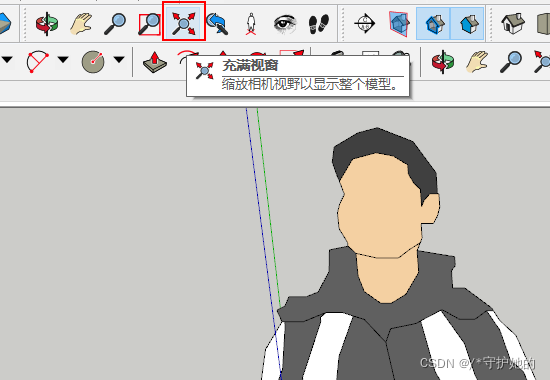Viewport: 550px width, 380px height.
Task: Choose the Position Camera tool
Action: pos(250,24)
